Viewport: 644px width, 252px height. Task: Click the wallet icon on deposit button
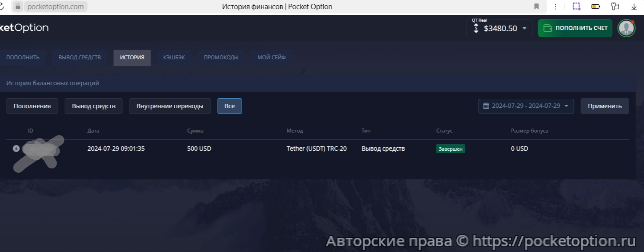tap(548, 27)
